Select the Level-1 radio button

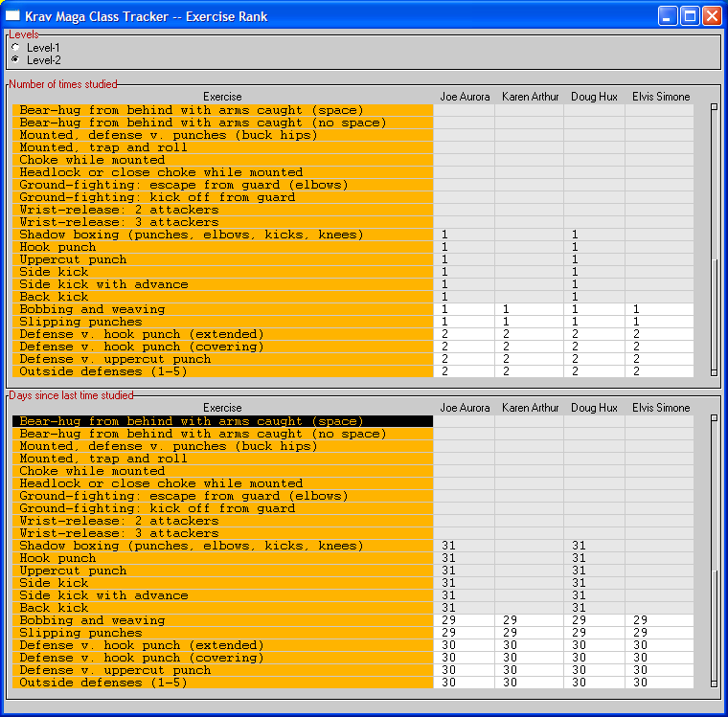[15, 47]
